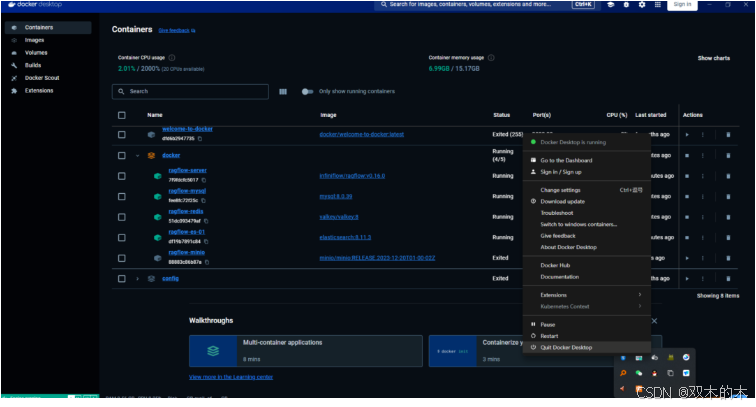Stop the ragflow-mysql container
Viewport: 756px width, 407px height.
[x=687, y=196]
